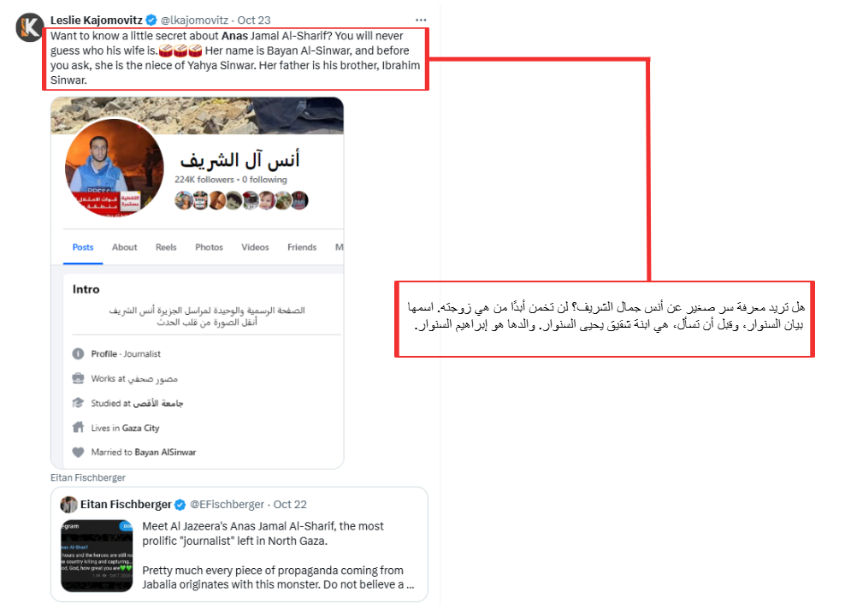Open the About tab
The image size is (845, 616).
pos(125,247)
